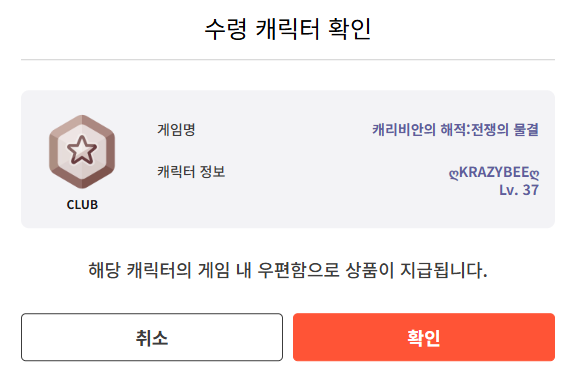Click the divider line below the title
This screenshot has height=379, width=567.
pyautogui.click(x=288, y=59)
